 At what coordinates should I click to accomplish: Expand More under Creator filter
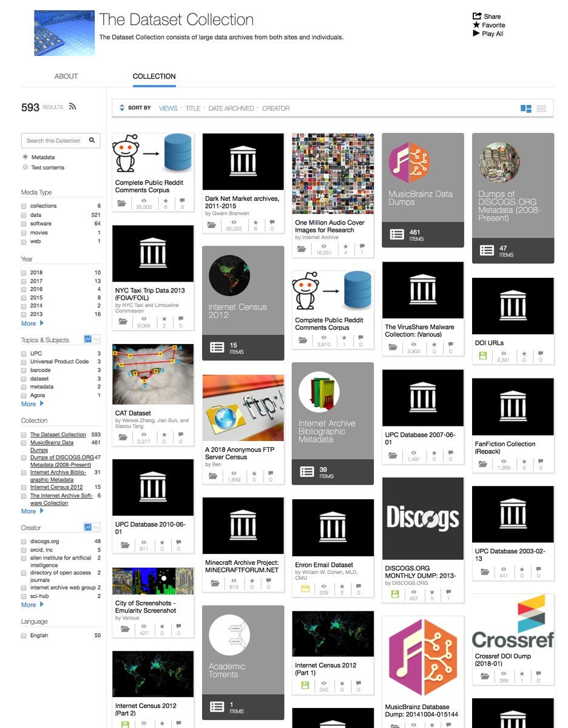(32, 604)
